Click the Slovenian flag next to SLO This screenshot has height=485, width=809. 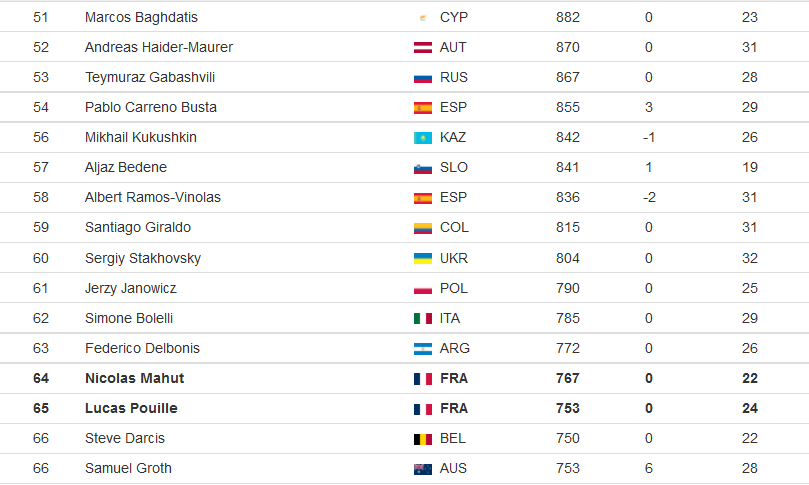coord(423,168)
